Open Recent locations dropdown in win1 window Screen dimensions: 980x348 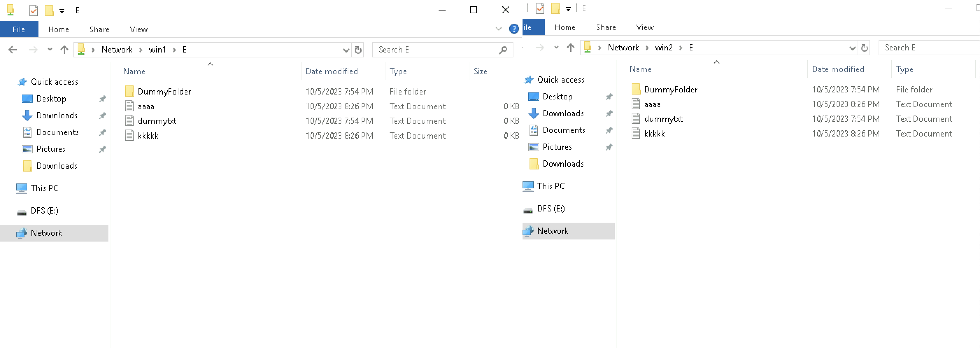point(50,50)
